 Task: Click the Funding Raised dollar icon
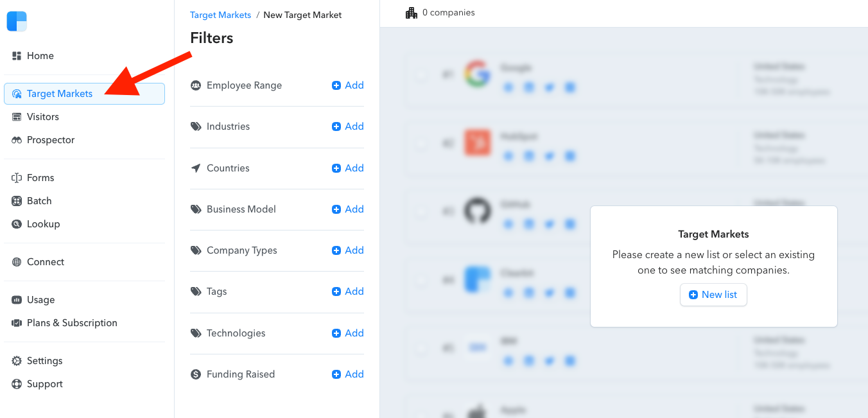tap(196, 374)
